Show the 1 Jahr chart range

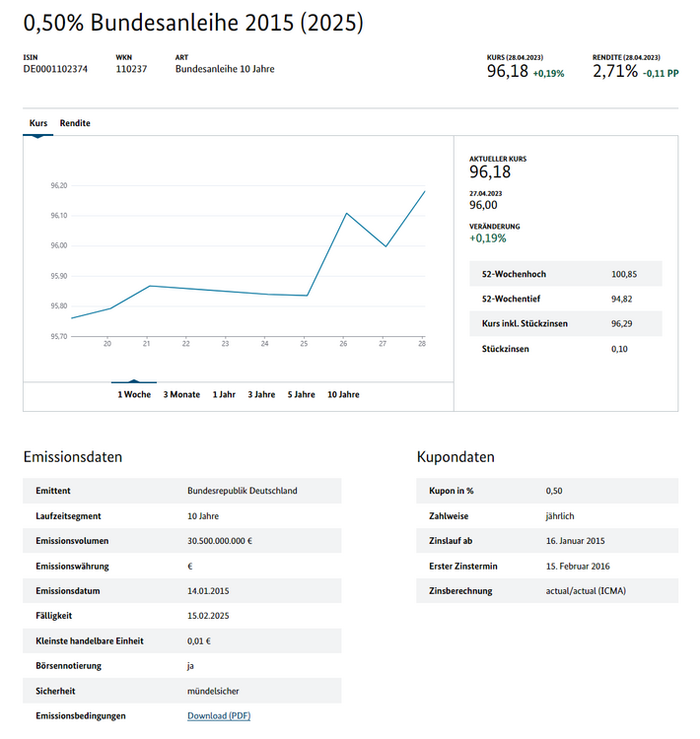[224, 394]
